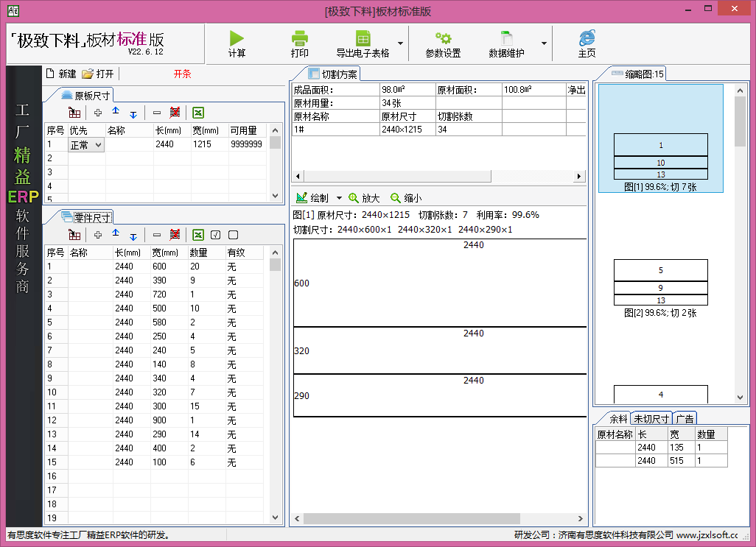
Task: Open the 正常 priority dropdown in row 1
Action: (x=86, y=145)
